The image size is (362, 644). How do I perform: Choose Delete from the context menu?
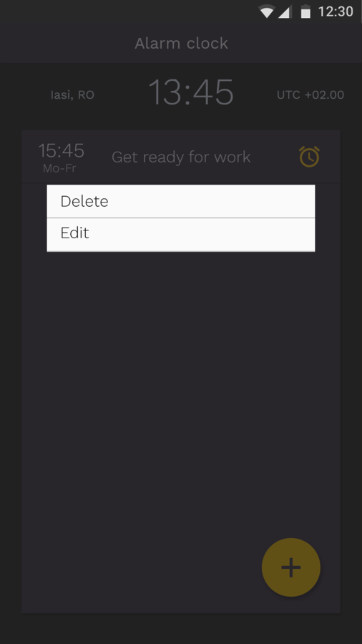[181, 201]
